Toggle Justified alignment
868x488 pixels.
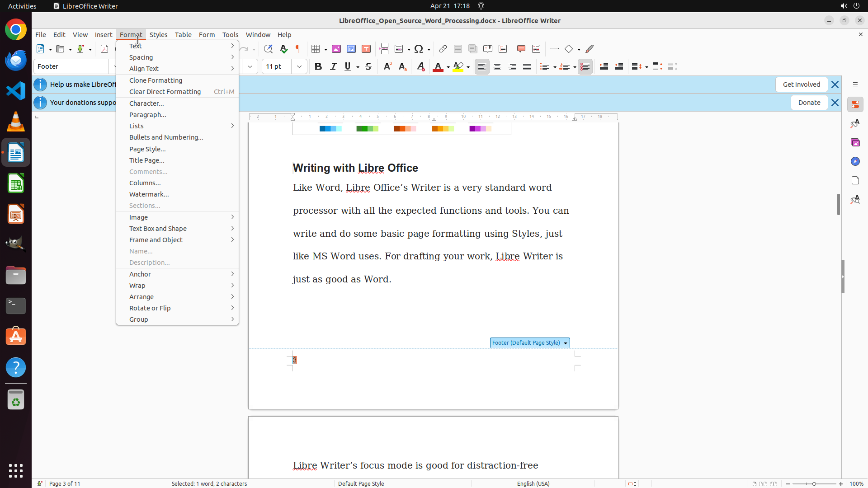click(527, 66)
